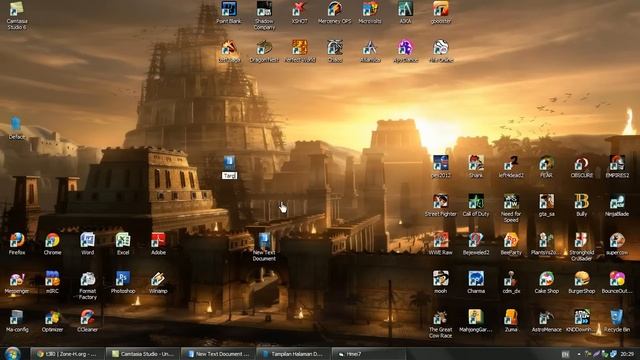
Task: Open the OBSCURE game shortcut
Action: (582, 167)
